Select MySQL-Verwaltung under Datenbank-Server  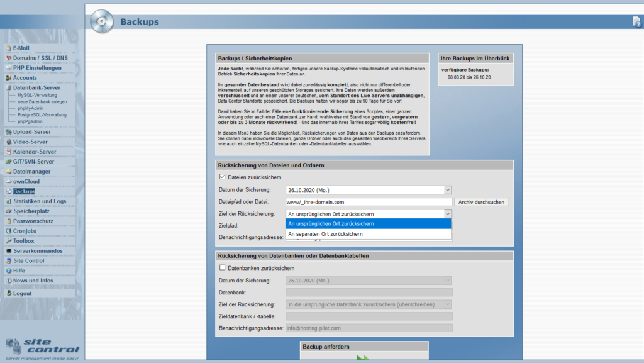tap(37, 95)
